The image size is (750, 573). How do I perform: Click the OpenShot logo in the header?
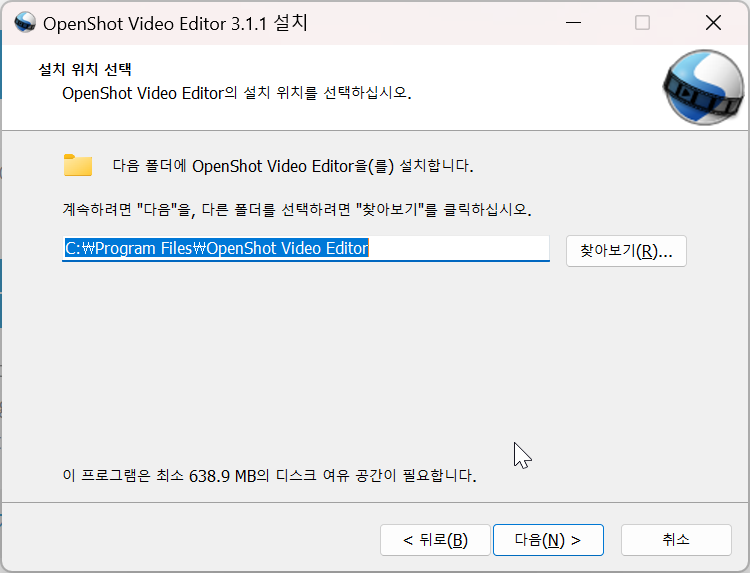[x=703, y=88]
